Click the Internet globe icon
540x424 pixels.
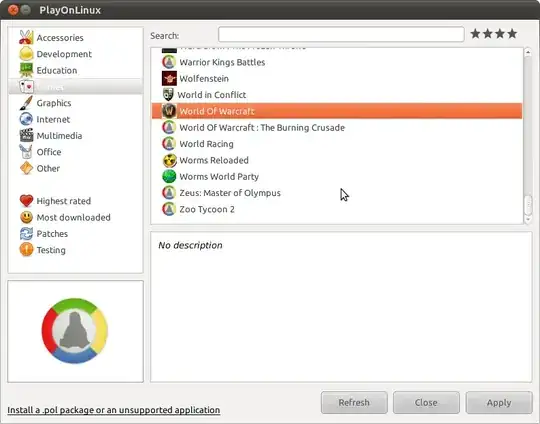pos(26,119)
